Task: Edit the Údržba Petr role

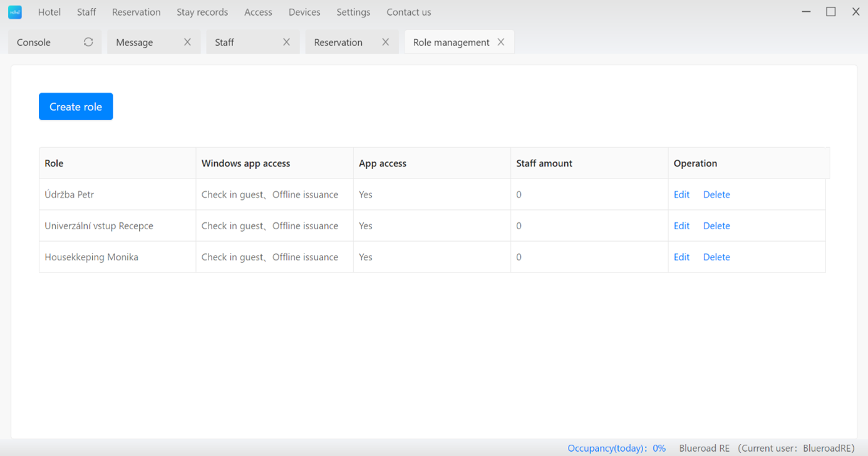Action: [681, 194]
